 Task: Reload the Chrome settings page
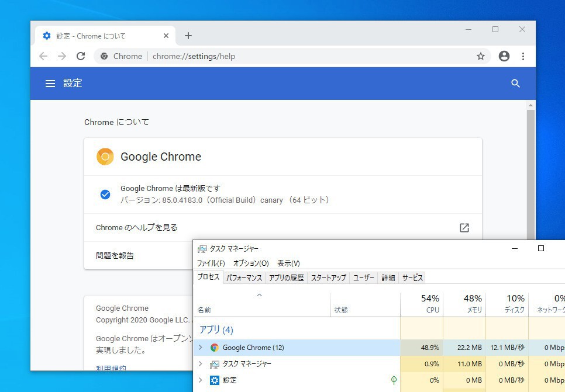click(81, 56)
